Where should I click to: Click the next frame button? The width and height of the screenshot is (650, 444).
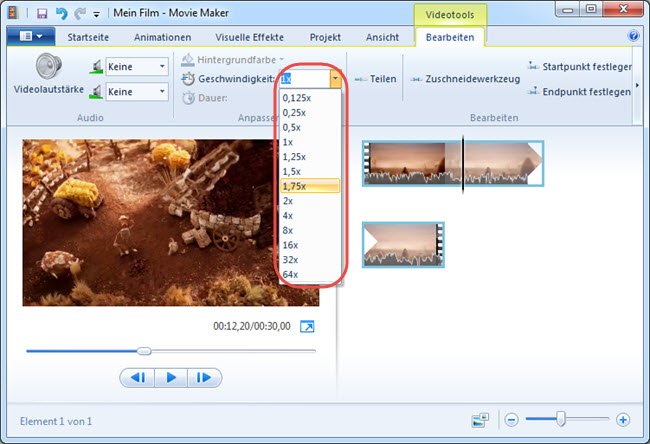[x=204, y=378]
